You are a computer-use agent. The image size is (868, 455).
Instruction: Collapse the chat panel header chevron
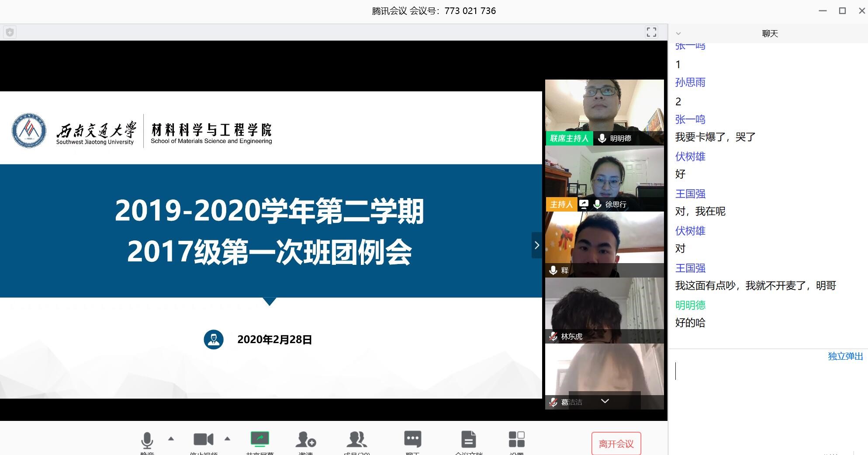pyautogui.click(x=678, y=34)
